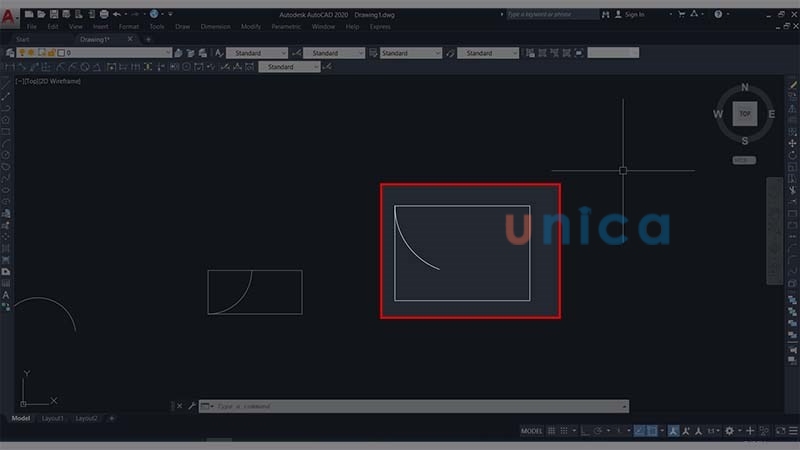Viewport: 800px width, 450px height.
Task: Select the Multiline Text A tool in left toolbar
Action: (x=6, y=295)
